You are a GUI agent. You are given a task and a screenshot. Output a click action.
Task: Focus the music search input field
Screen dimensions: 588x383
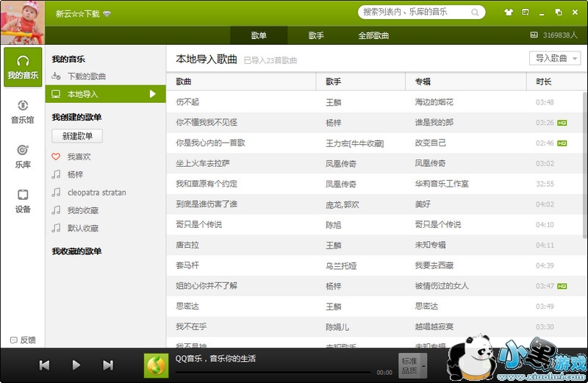[415, 12]
